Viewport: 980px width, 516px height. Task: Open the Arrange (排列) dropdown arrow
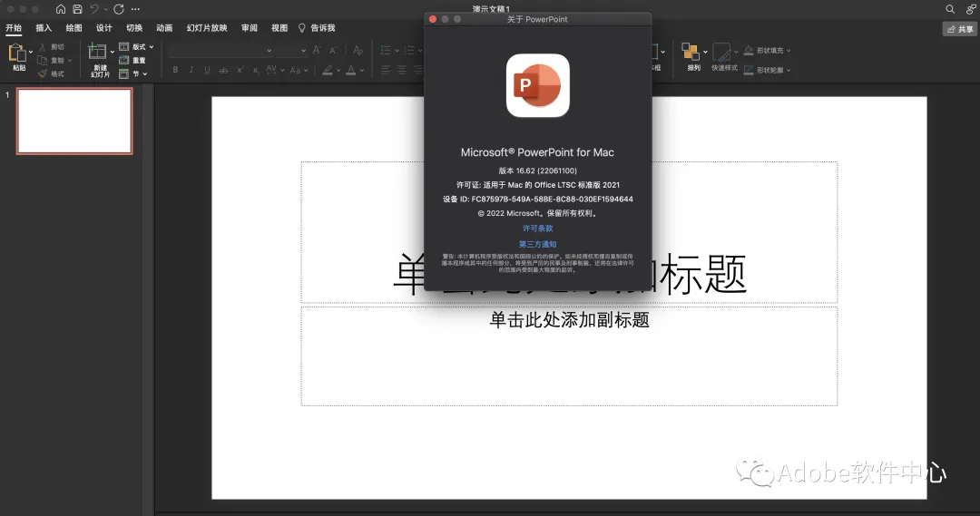(x=705, y=53)
